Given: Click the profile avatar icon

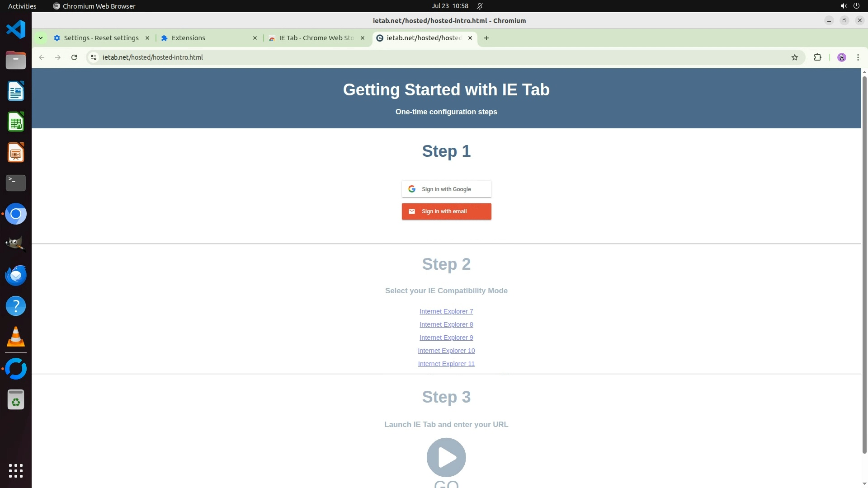Looking at the screenshot, I should (x=841, y=57).
